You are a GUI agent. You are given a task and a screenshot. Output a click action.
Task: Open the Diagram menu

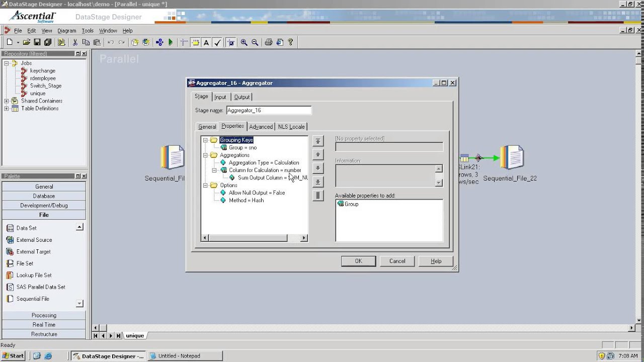pos(66,31)
